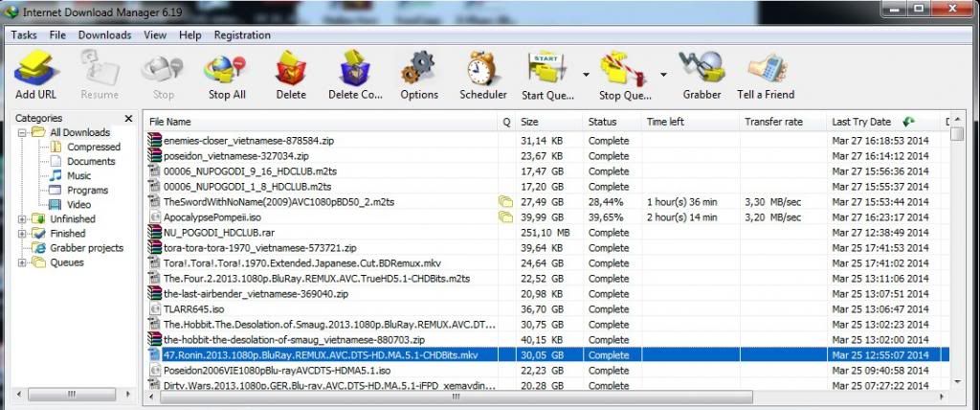
Task: Click the Tell a Friend icon
Action: pyautogui.click(x=766, y=68)
